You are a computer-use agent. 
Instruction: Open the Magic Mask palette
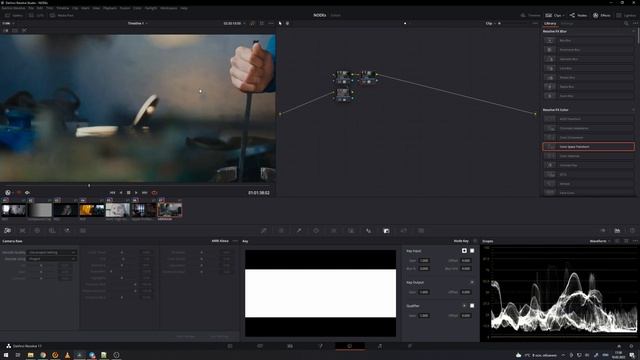pyautogui.click(x=351, y=231)
